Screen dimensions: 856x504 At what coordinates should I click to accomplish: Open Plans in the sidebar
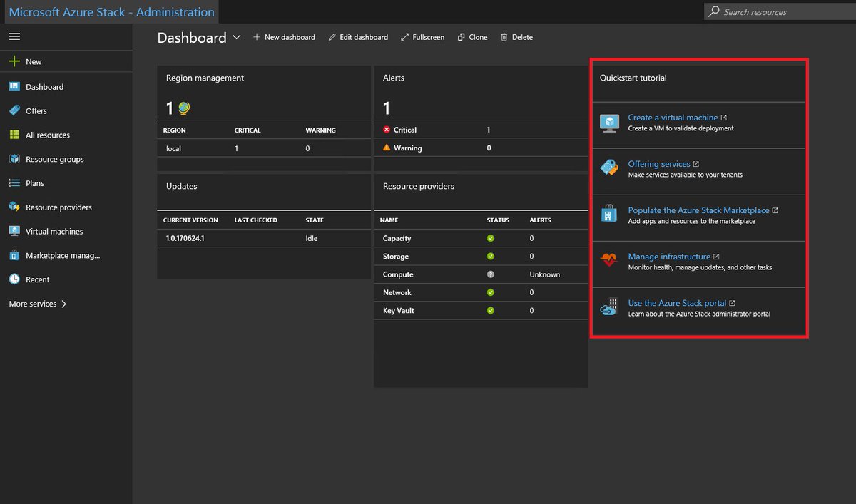point(35,183)
